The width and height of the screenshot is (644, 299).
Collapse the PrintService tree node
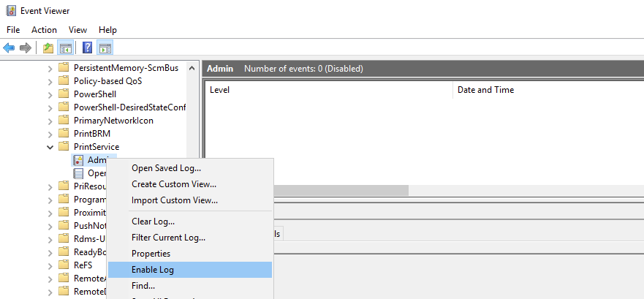50,147
